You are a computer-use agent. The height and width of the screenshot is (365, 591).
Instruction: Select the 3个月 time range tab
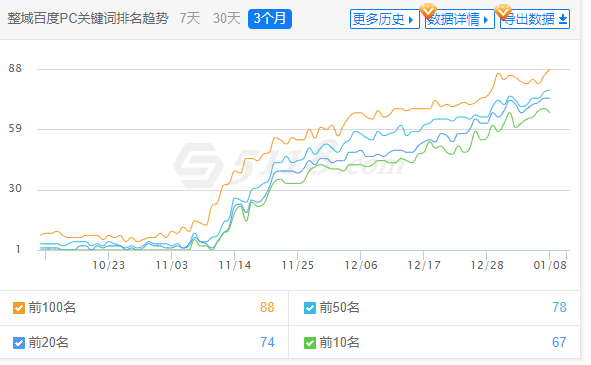click(x=270, y=19)
